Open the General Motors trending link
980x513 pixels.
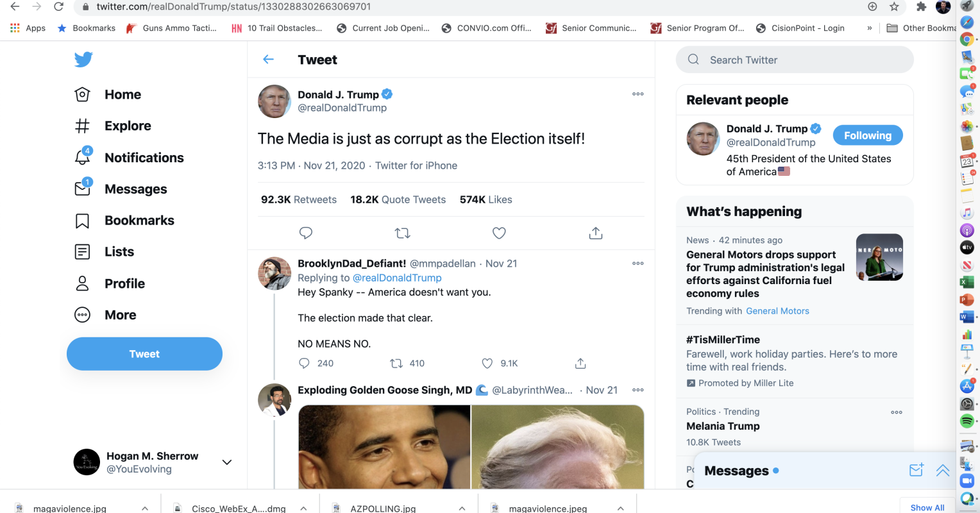(x=777, y=311)
